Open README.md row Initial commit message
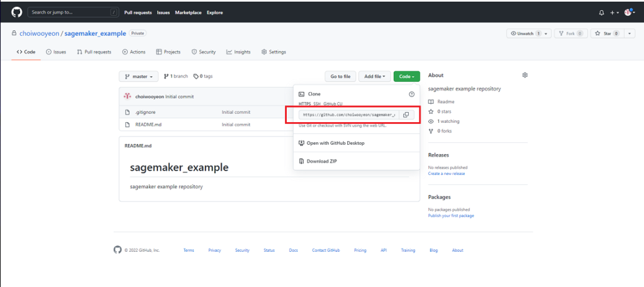Viewport: 644px width, 287px height. click(x=236, y=125)
